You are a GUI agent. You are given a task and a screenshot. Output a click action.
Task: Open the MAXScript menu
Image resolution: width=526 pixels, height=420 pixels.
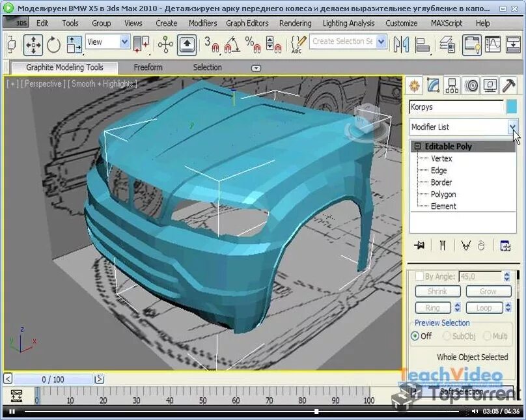[x=447, y=23]
